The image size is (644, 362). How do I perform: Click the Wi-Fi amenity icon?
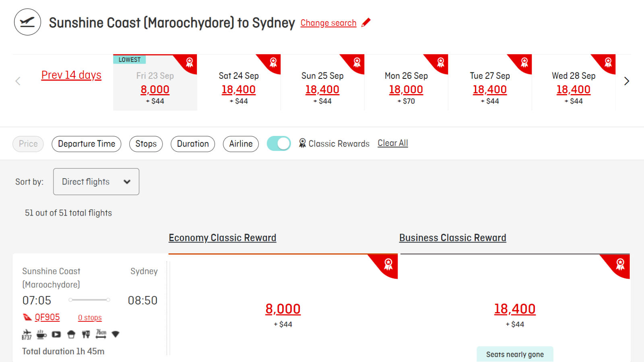[116, 334]
